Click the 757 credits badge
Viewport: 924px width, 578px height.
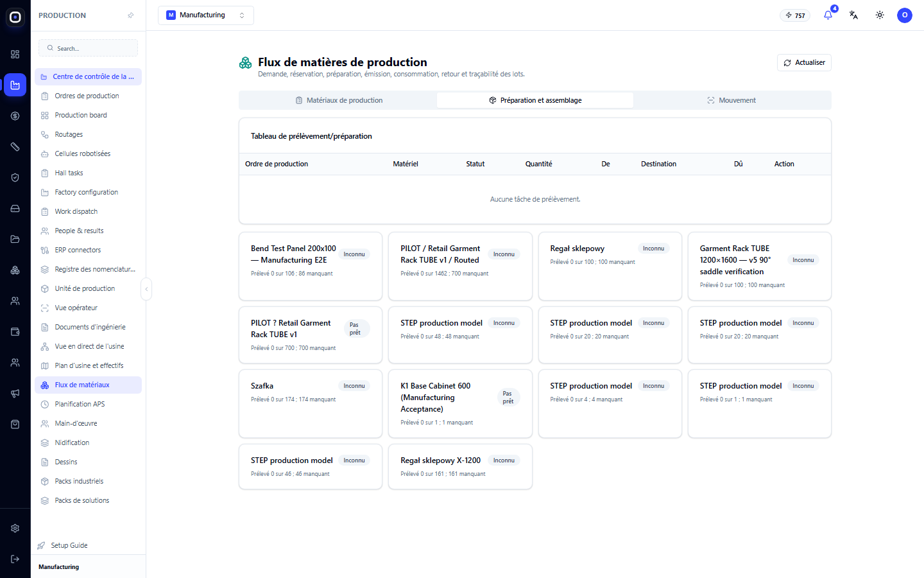(795, 15)
